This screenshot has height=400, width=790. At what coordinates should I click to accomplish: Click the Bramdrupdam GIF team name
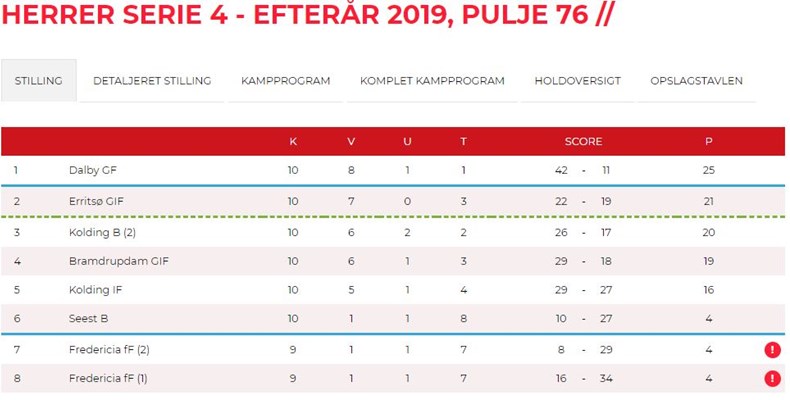click(x=112, y=262)
